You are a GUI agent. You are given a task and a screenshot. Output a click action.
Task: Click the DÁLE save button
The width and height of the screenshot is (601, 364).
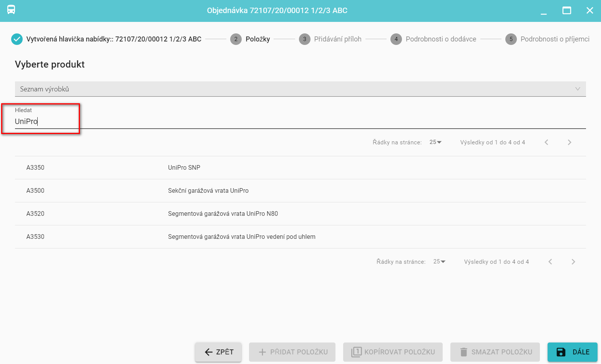572,352
